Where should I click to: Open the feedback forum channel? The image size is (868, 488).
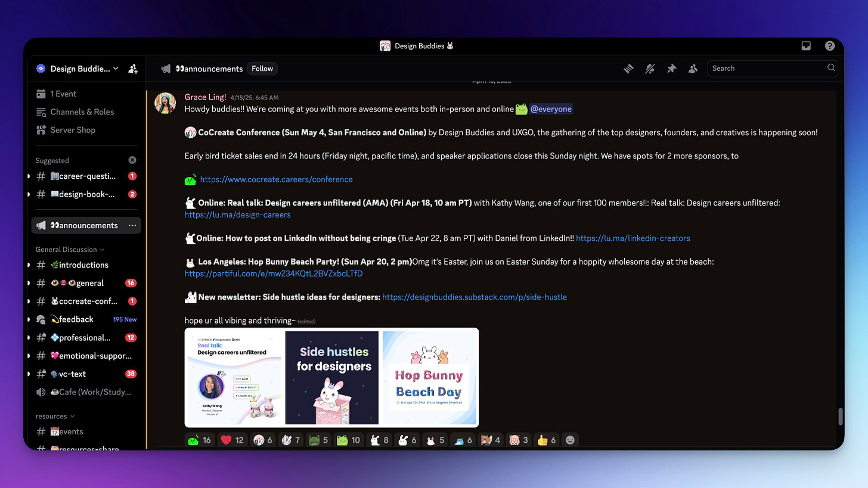tap(86, 319)
